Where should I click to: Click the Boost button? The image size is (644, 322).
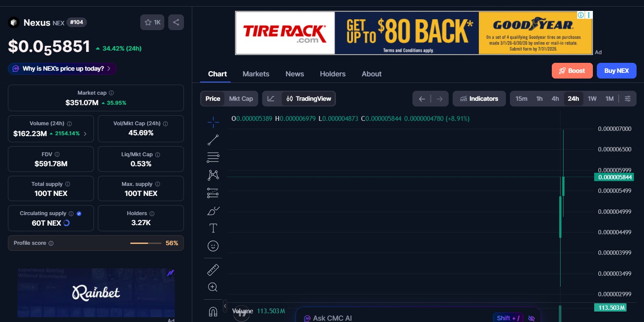pos(572,71)
